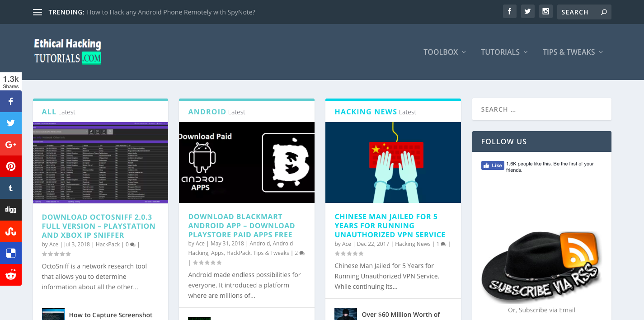Click the magnifier icon in top search
Image resolution: width=644 pixels, height=320 pixels.
604,12
